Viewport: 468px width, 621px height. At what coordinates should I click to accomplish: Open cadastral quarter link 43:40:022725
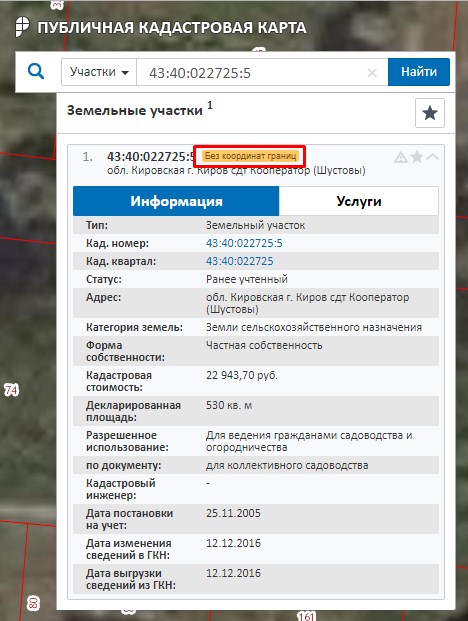(x=240, y=261)
